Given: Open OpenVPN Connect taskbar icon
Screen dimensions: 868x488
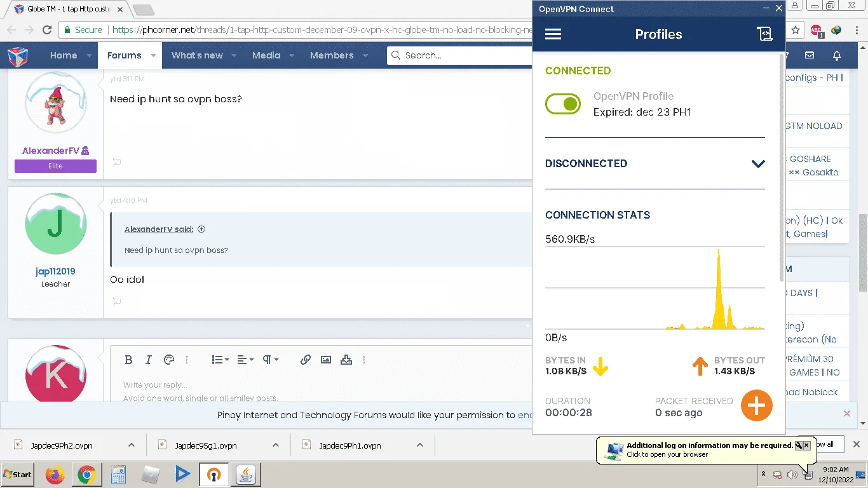Looking at the screenshot, I should pyautogui.click(x=214, y=475).
